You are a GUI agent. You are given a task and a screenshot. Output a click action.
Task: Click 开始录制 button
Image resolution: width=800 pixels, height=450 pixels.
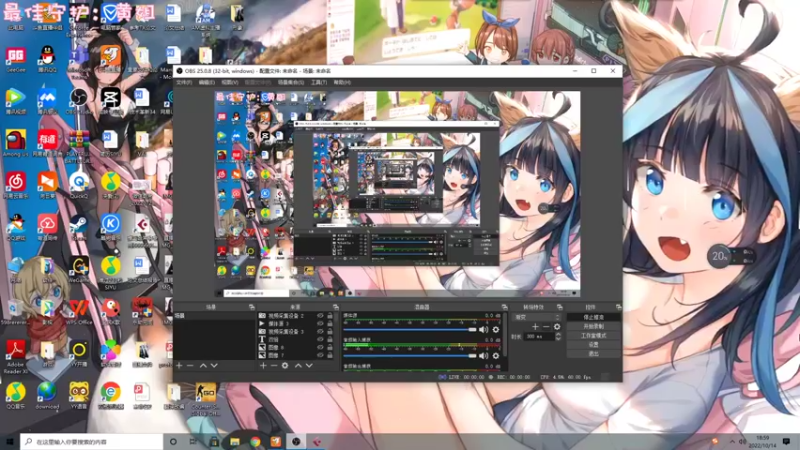(x=593, y=327)
